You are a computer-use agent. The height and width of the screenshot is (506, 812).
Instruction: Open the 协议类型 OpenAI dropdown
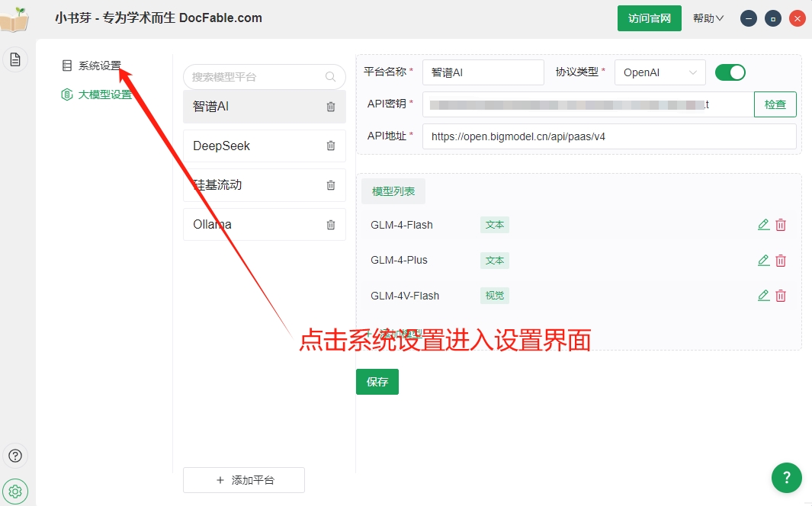click(x=660, y=72)
